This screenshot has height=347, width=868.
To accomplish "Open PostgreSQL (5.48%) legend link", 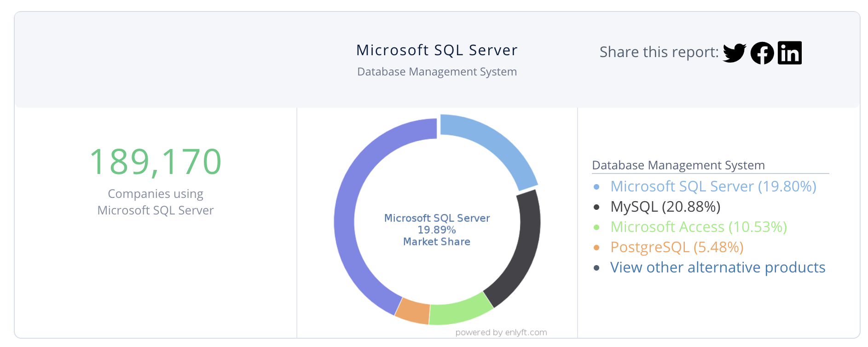I will pos(677,247).
